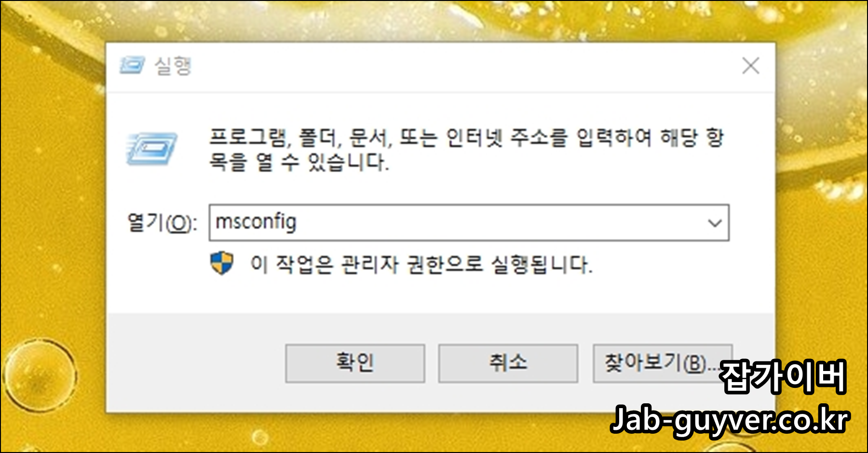Close the 실행 dialog with the X

[750, 66]
